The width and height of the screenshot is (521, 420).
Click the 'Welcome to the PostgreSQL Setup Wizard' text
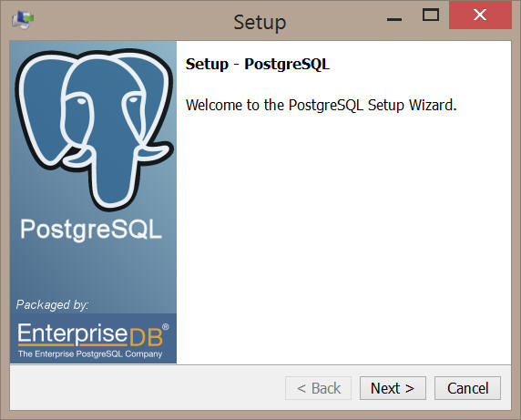[x=322, y=105]
